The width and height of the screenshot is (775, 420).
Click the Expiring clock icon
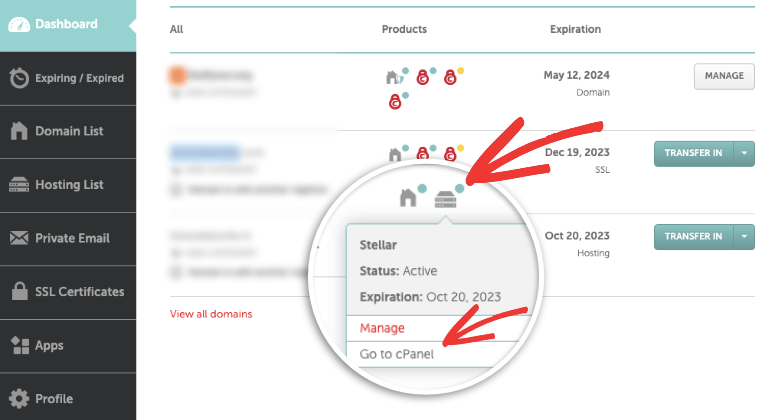coord(19,78)
